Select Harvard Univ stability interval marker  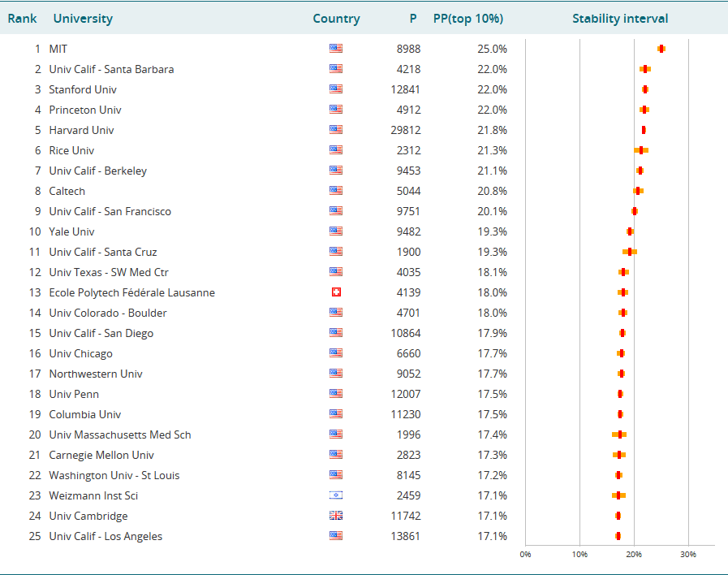click(644, 130)
